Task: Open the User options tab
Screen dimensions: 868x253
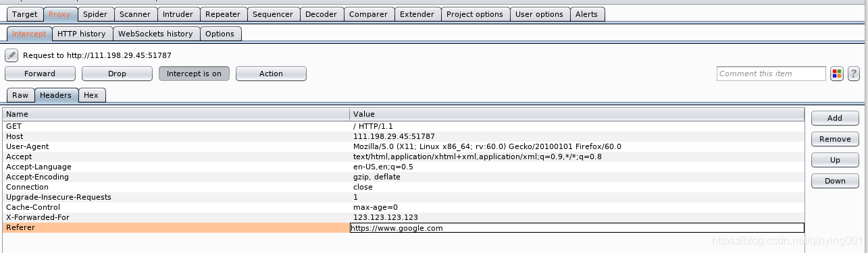Action: click(x=539, y=14)
